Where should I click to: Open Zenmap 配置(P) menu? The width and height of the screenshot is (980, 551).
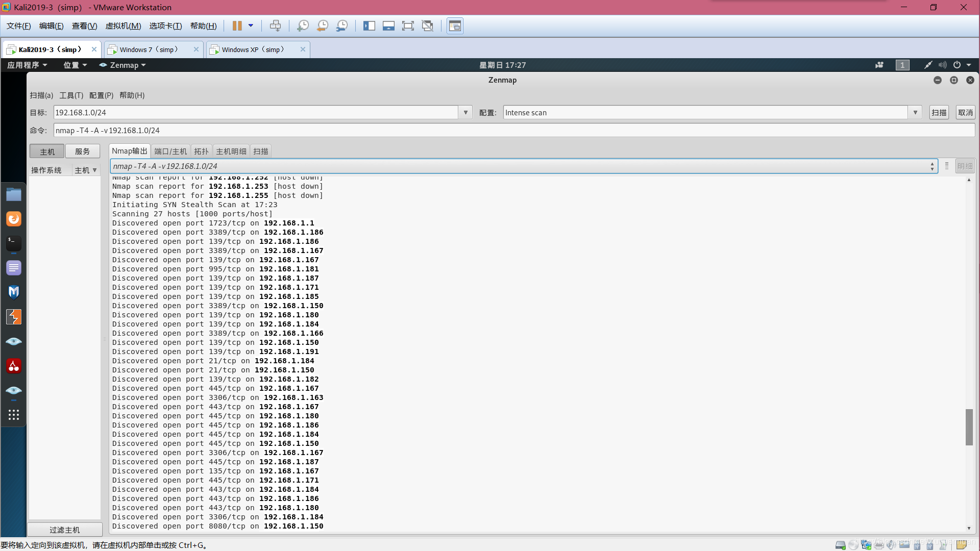tap(101, 95)
